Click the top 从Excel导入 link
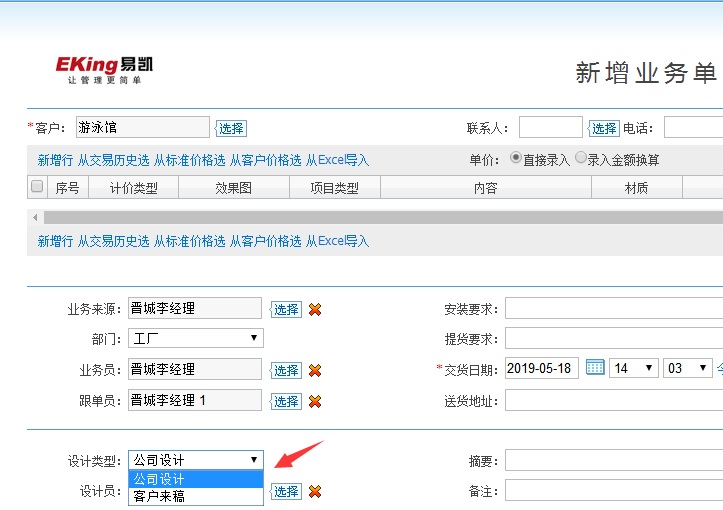Image resolution: width=723 pixels, height=510 pixels. click(x=337, y=160)
